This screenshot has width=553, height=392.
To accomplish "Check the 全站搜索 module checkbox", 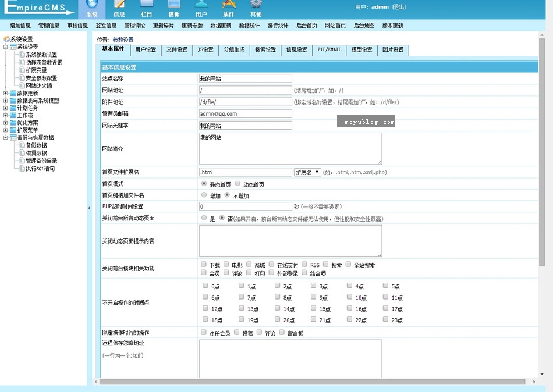I will coord(348,265).
